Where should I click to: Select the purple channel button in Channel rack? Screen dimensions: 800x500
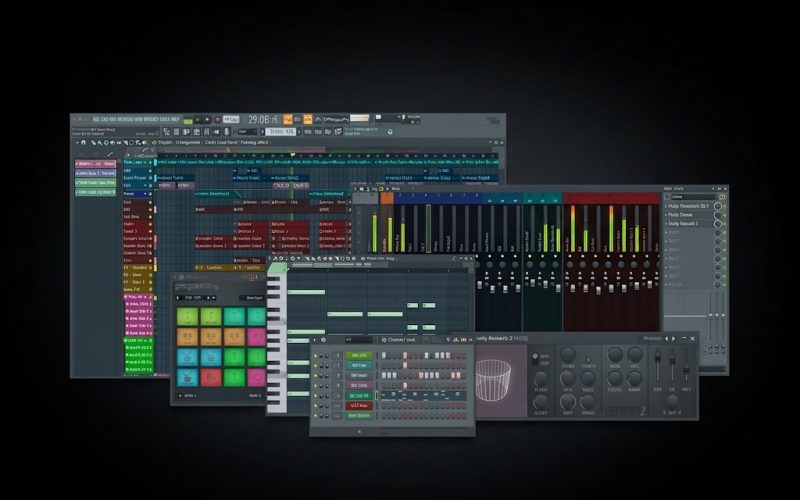point(359,385)
